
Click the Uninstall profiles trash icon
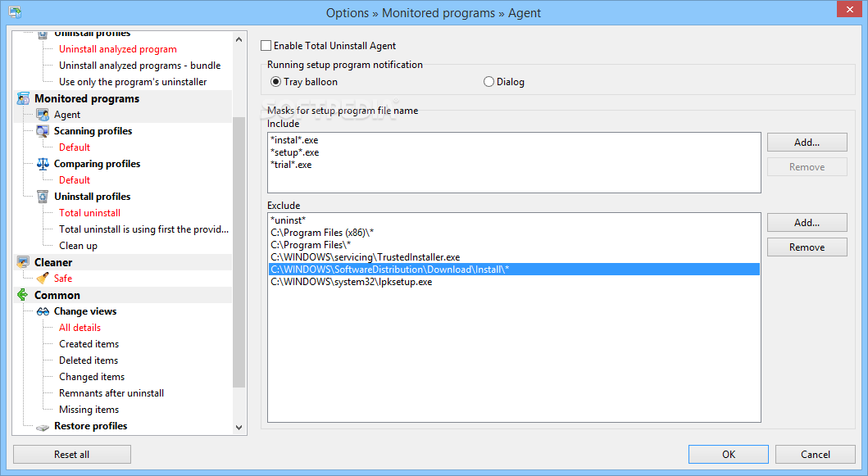click(43, 197)
